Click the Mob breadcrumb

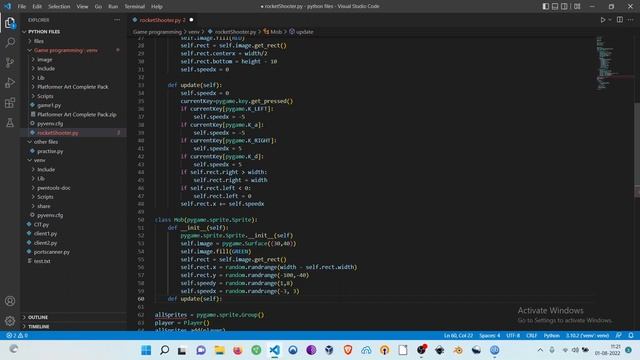(273, 31)
